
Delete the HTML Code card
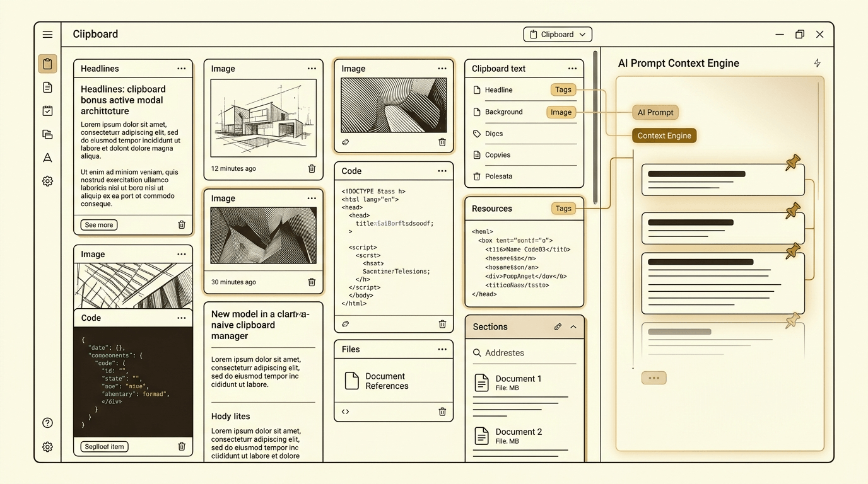click(x=442, y=324)
